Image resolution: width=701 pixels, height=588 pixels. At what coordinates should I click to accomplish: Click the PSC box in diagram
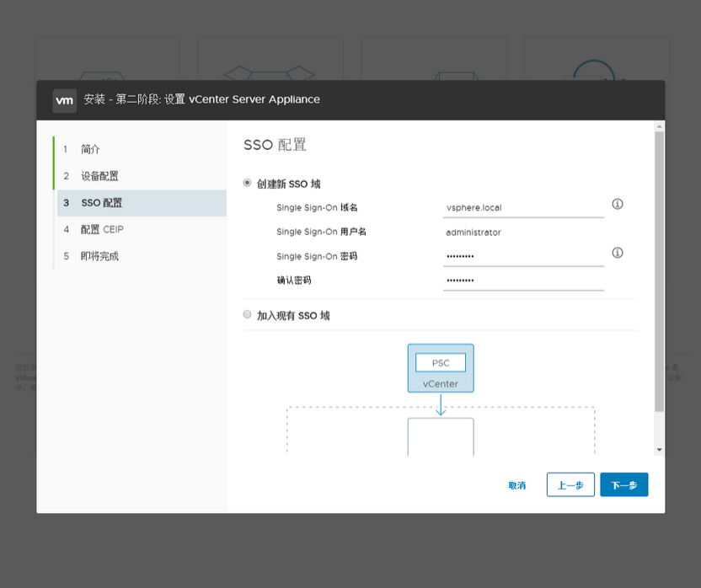click(x=441, y=362)
